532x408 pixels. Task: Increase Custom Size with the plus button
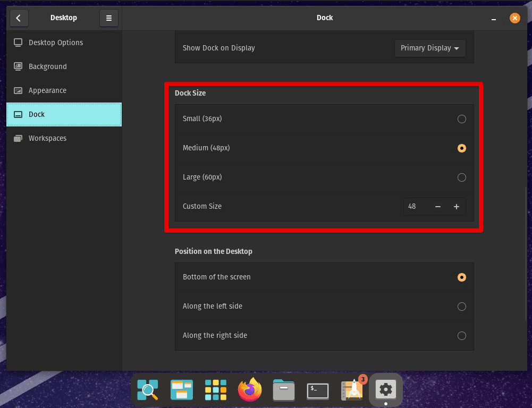(x=456, y=206)
